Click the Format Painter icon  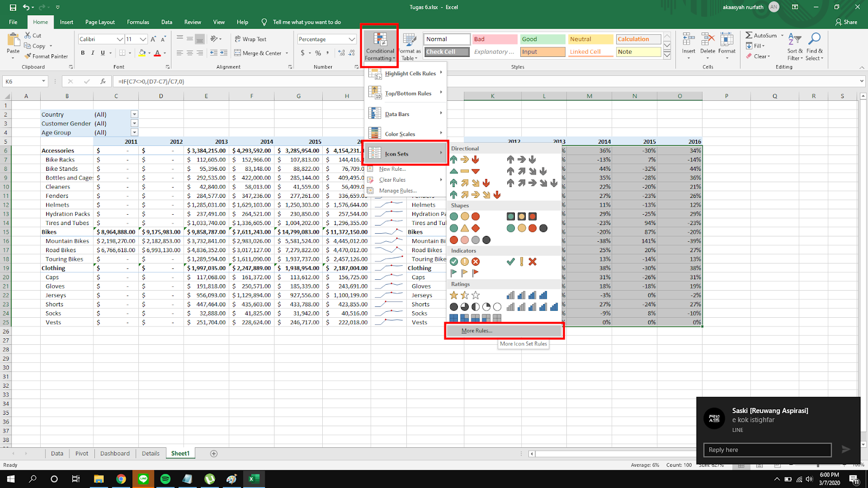28,56
